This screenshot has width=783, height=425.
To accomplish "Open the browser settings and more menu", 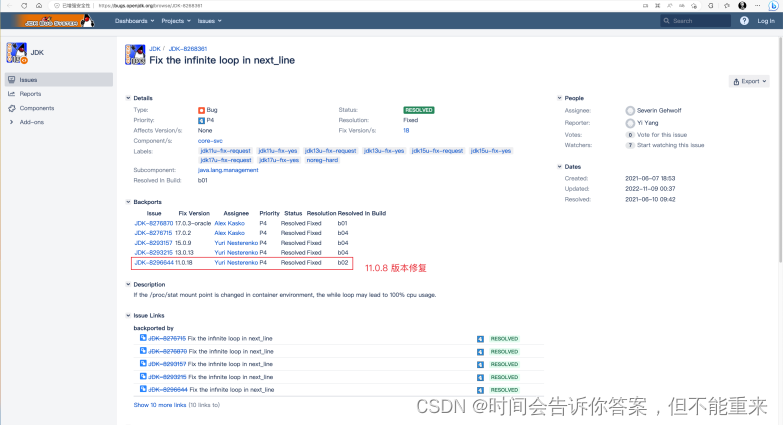I will coord(758,5).
